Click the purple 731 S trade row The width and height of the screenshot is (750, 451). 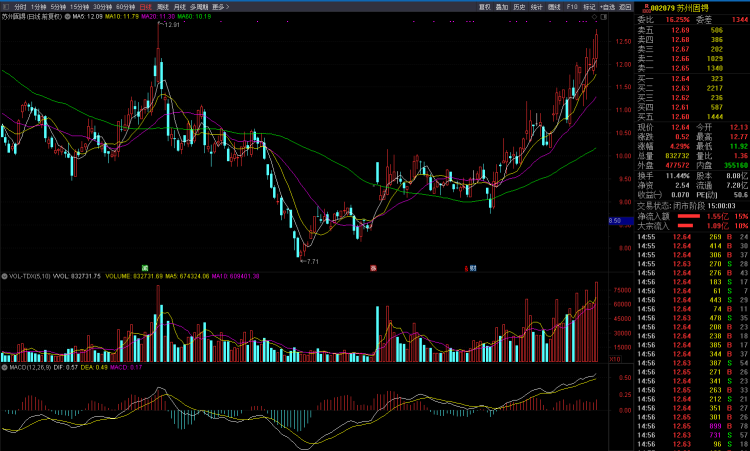693,435
